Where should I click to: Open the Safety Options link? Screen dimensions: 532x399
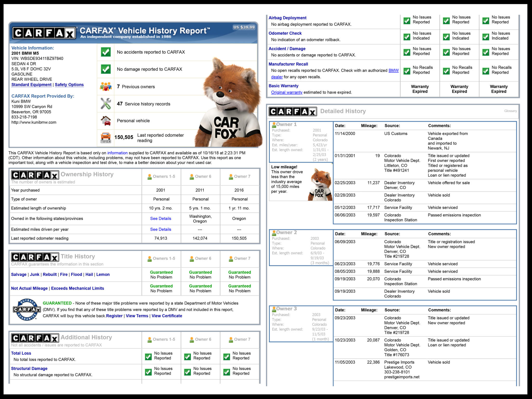(69, 85)
